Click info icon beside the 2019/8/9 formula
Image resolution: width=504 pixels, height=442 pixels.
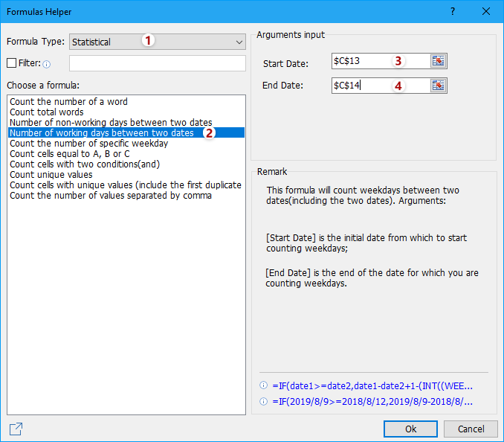[x=263, y=401]
